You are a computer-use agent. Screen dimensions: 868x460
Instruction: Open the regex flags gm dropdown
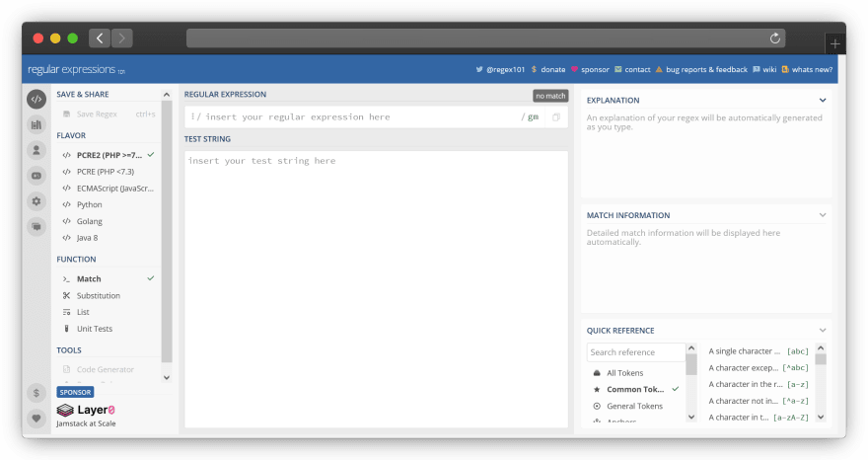[x=531, y=116]
